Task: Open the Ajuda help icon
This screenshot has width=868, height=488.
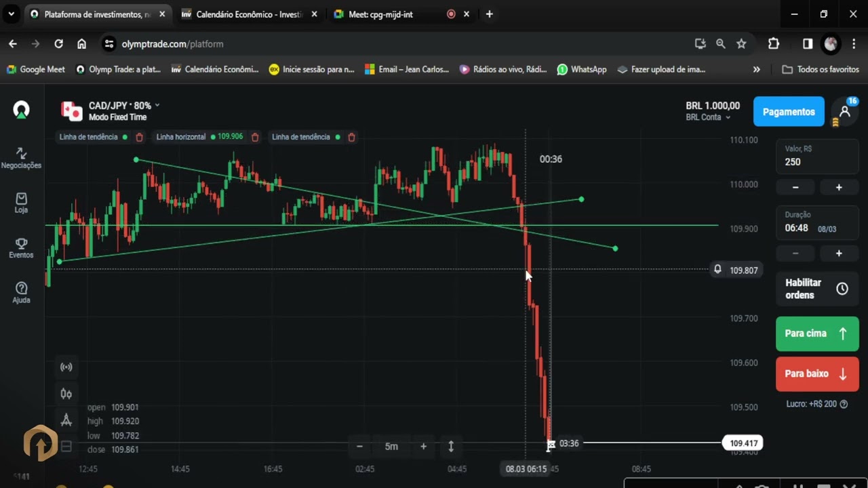Action: click(21, 293)
